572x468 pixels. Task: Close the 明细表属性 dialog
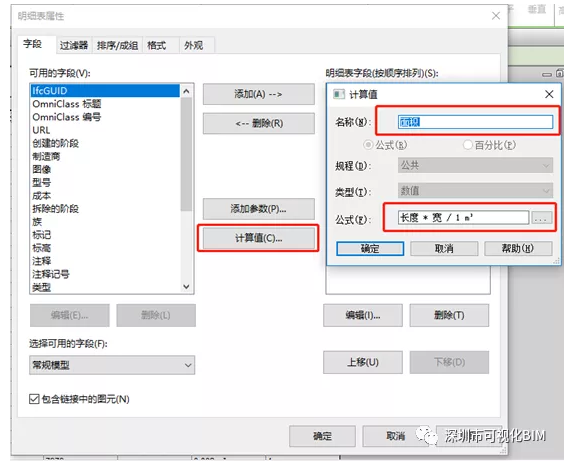click(x=496, y=16)
